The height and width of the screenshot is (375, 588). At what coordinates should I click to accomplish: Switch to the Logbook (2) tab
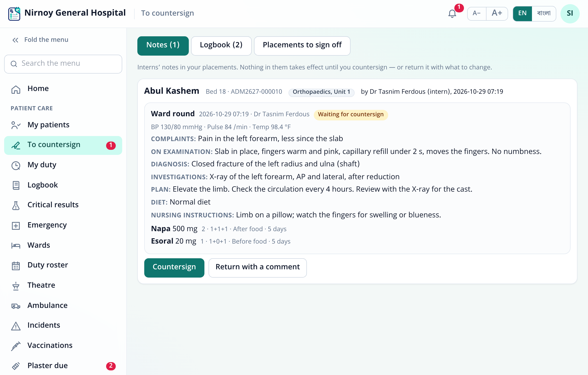[221, 46]
